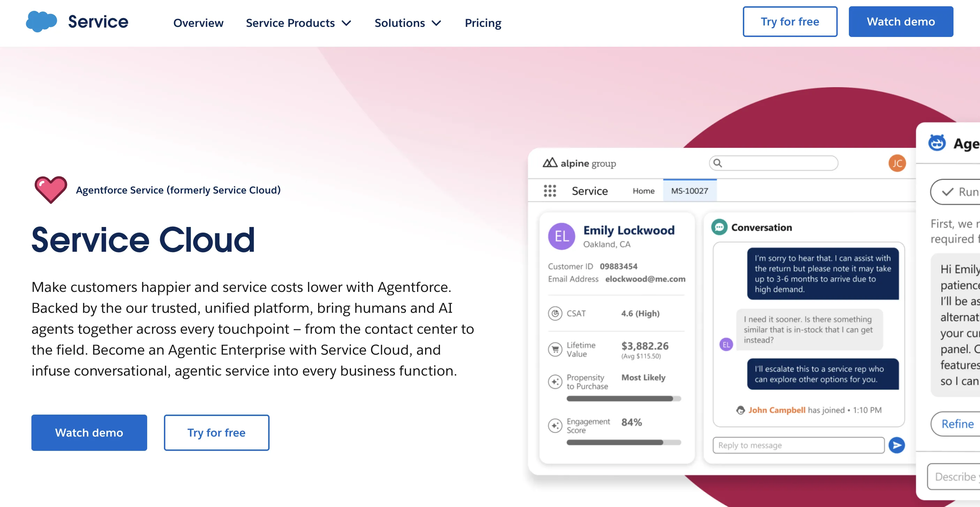
Task: Click the Salesforce cloud logo icon
Action: [x=42, y=22]
